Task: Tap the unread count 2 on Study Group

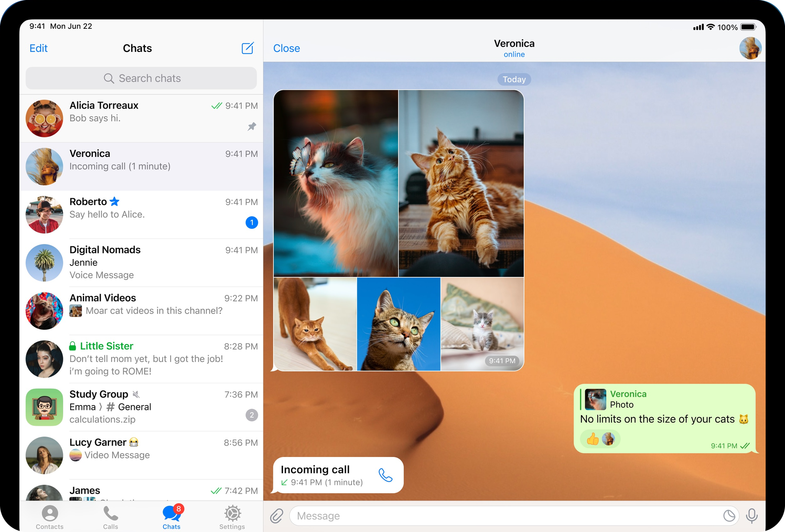Action: point(252,415)
